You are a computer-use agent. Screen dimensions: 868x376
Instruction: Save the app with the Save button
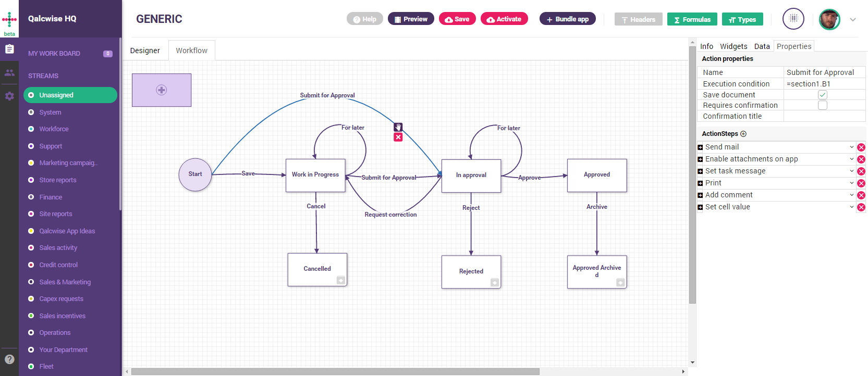point(457,19)
